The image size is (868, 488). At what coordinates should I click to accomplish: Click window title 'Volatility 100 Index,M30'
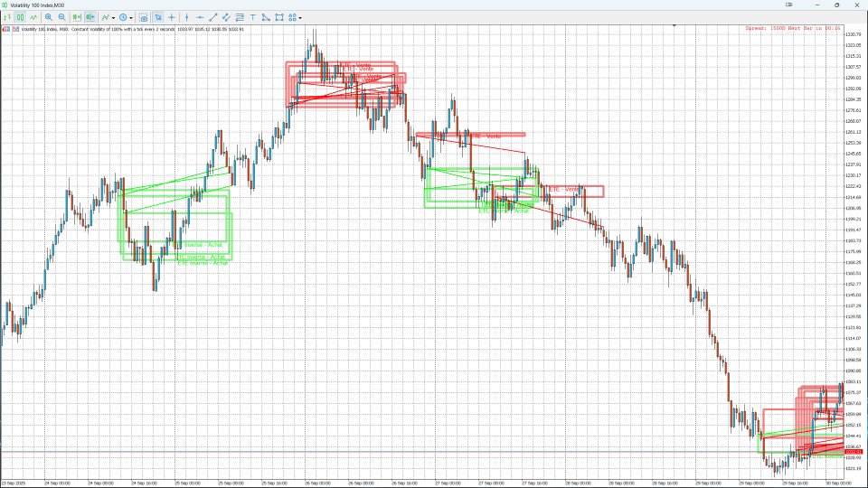pos(37,5)
